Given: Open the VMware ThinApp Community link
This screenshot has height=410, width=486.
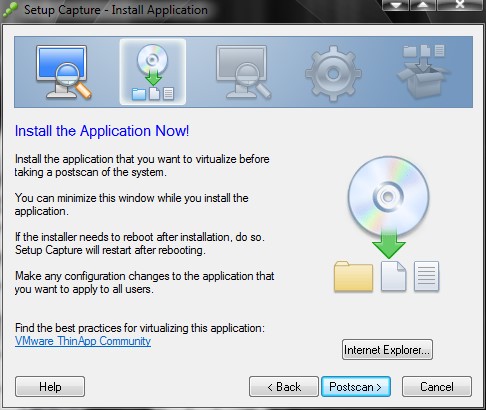Looking at the screenshot, I should [x=83, y=341].
